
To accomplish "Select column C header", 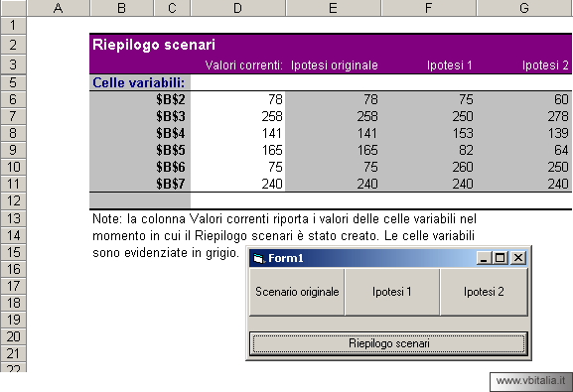I will (172, 8).
